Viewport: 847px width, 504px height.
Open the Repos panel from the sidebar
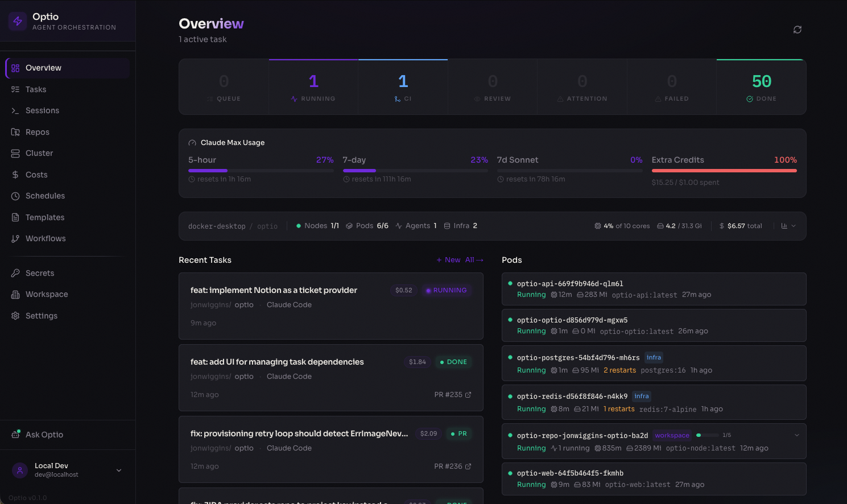pos(15,131)
